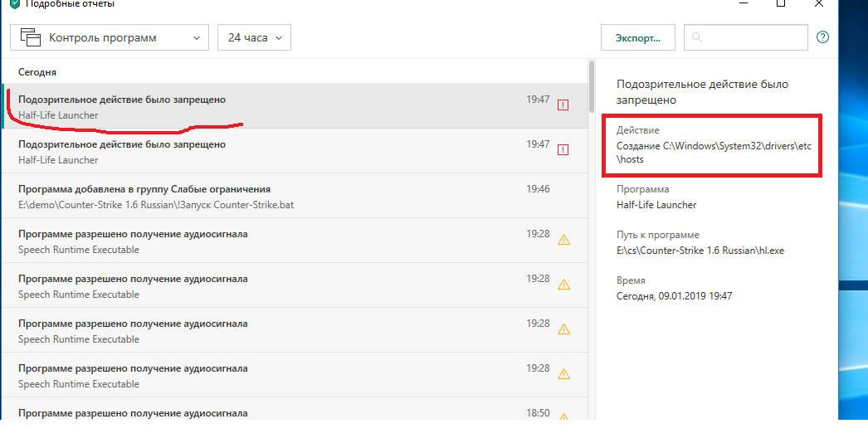Select the second Подозрительное действие было запрещено entry
The image size is (868, 448).
(295, 151)
